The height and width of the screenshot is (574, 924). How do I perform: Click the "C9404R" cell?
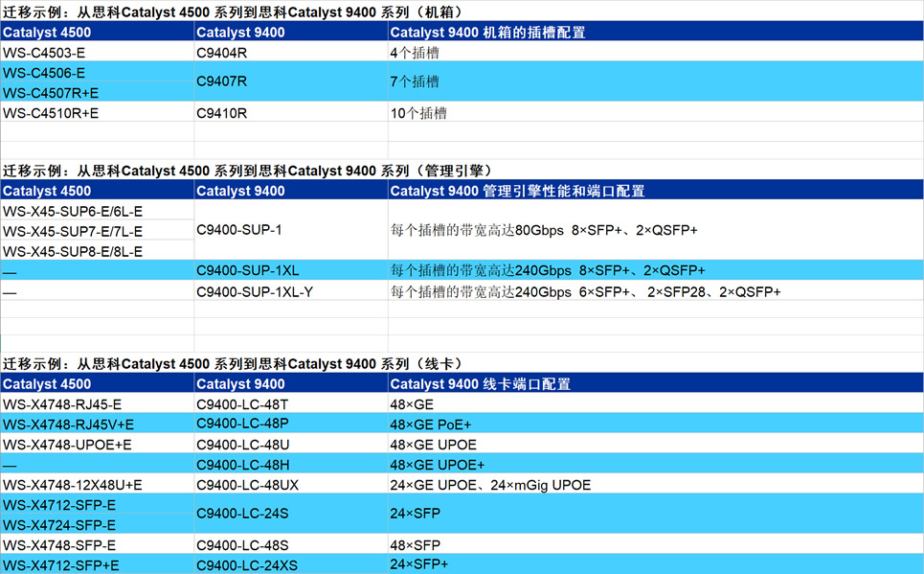pos(291,52)
